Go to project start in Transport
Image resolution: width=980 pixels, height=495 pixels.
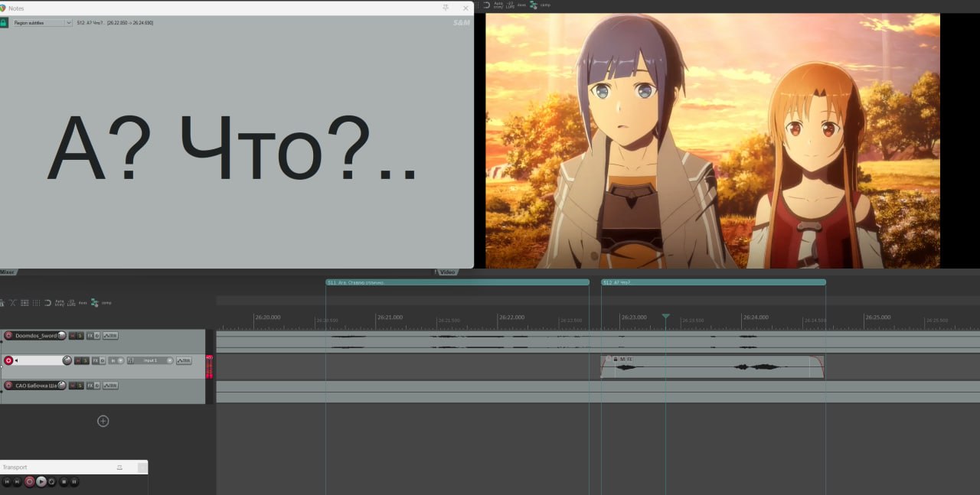click(x=7, y=482)
